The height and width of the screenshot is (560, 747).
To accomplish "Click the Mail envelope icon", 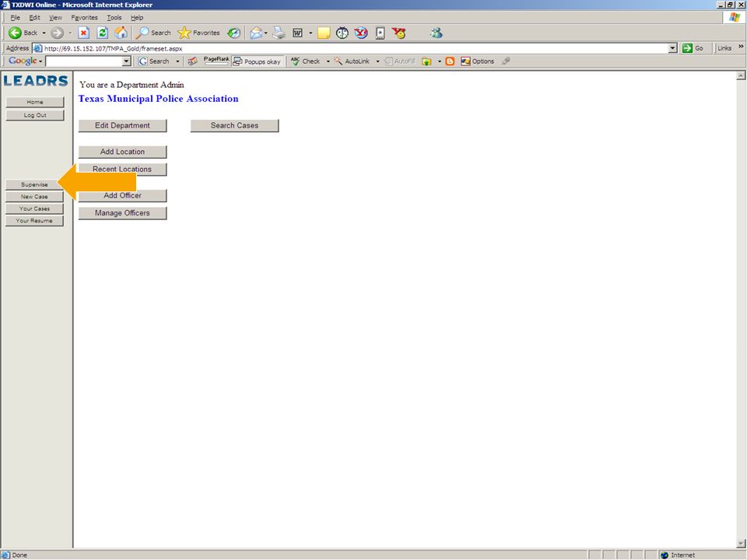I will click(256, 33).
